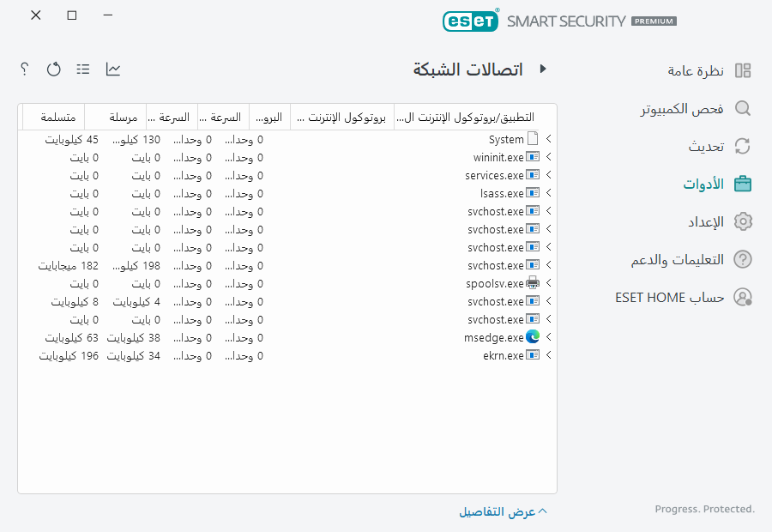Image resolution: width=772 pixels, height=532 pixels.
Task: Open the help icon in the toolbar
Action: [x=23, y=70]
